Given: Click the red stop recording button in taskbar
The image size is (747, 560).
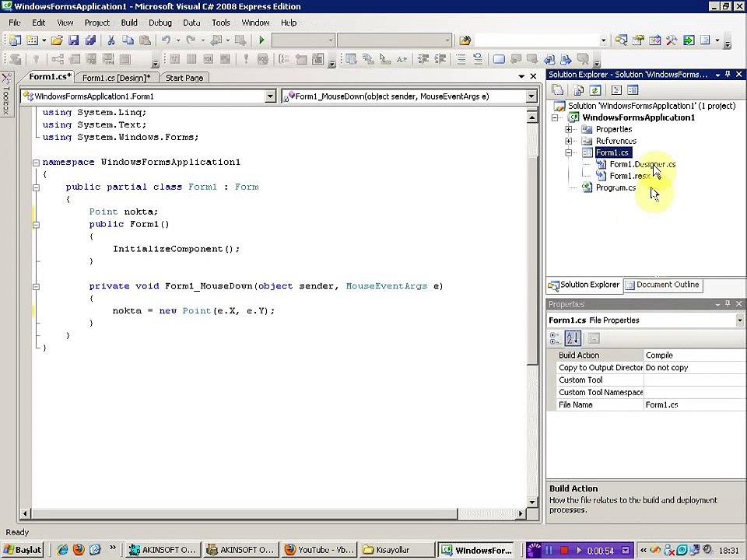Looking at the screenshot, I should click(563, 551).
